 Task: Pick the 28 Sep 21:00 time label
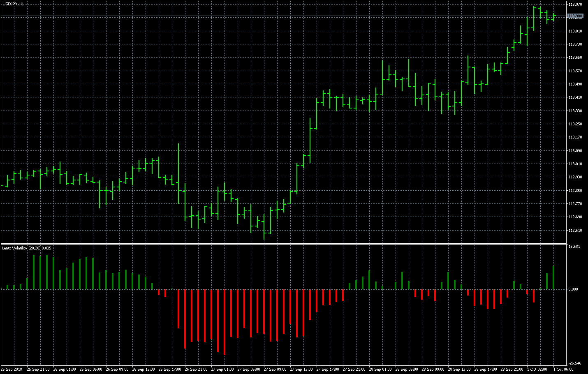(x=512, y=369)
